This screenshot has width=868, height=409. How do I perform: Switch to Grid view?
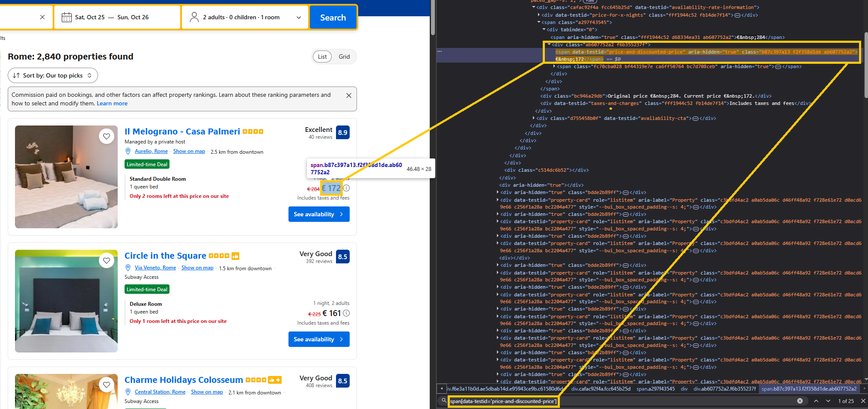(344, 57)
